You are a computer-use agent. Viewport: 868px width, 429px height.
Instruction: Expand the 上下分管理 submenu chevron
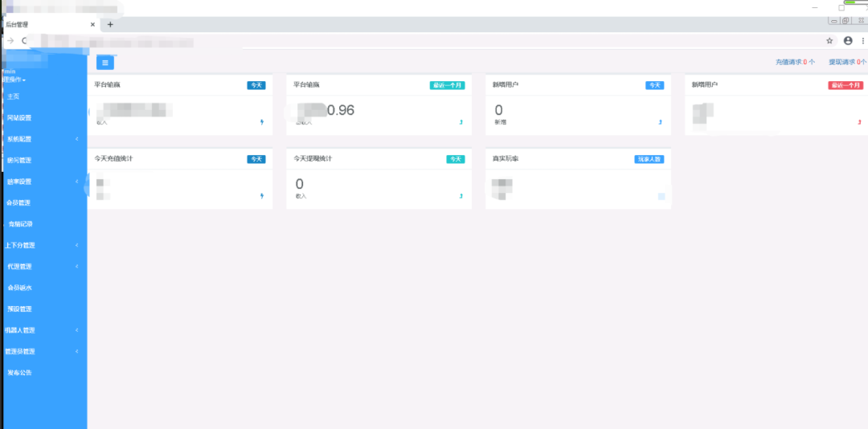pos(77,245)
